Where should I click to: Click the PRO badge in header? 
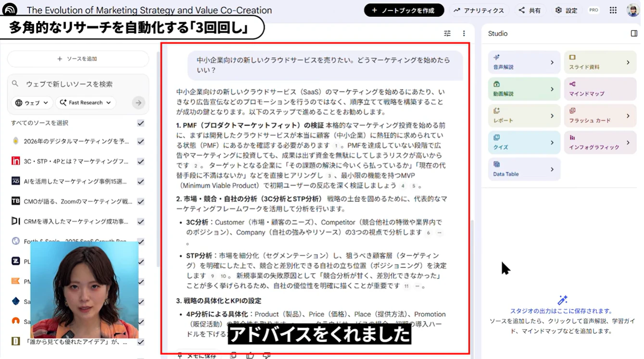(594, 10)
